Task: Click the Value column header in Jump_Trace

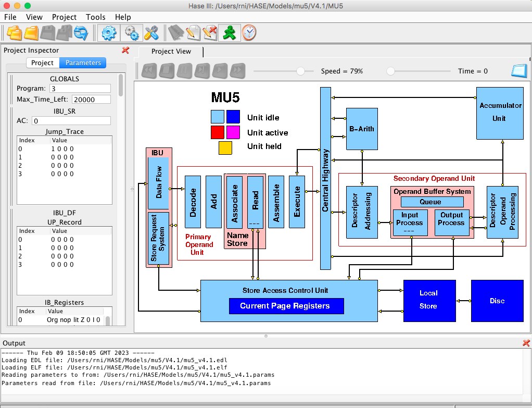Action: point(81,140)
